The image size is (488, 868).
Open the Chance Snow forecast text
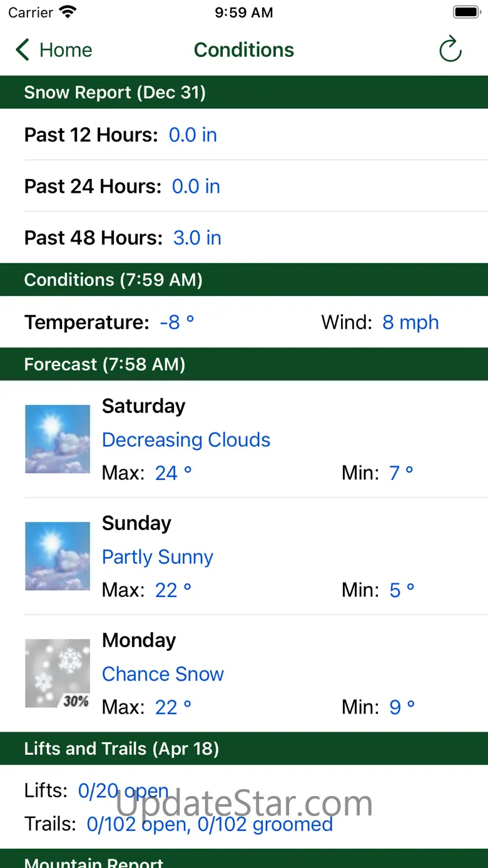click(x=163, y=674)
